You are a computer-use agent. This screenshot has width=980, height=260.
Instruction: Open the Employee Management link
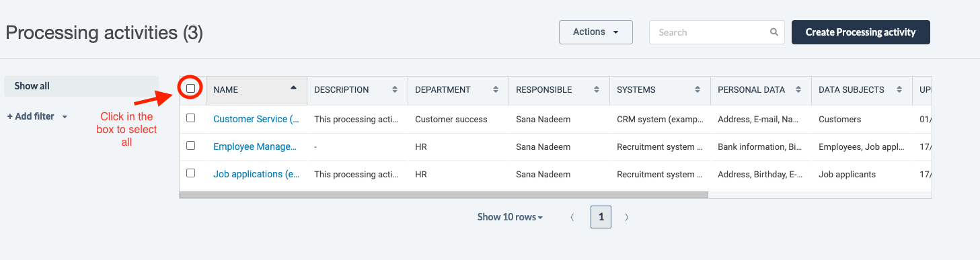pos(255,146)
